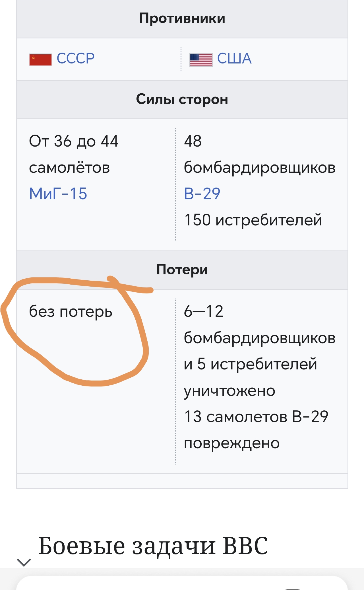Tap the text 48 бомбардировщиков
Viewport: 364px width, 590px height.
point(260,154)
